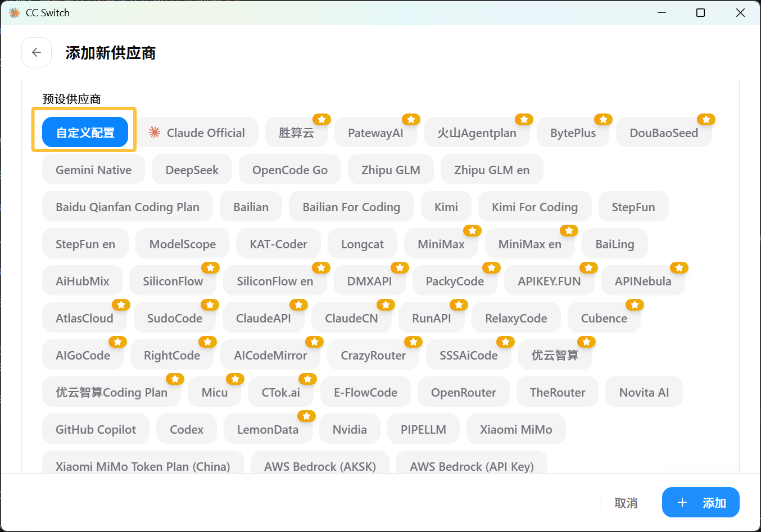This screenshot has width=761, height=532.
Task: Pick the APINebula preset
Action: (x=643, y=281)
